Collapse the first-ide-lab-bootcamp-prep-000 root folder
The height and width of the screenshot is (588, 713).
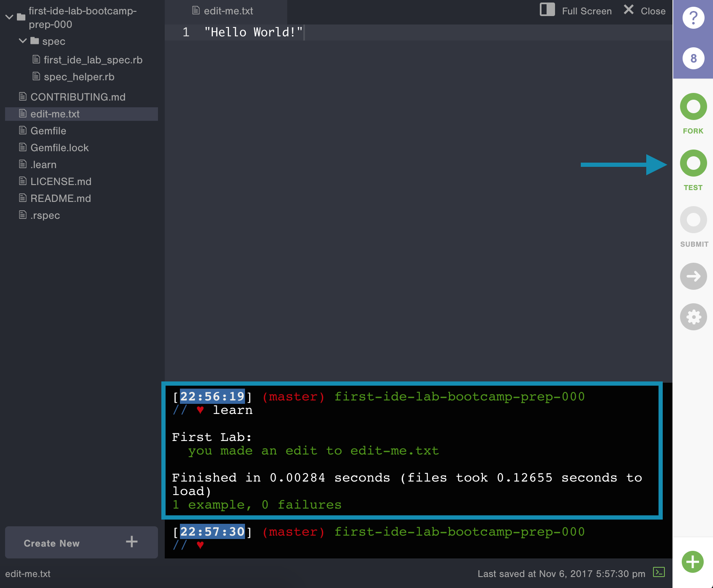9,17
